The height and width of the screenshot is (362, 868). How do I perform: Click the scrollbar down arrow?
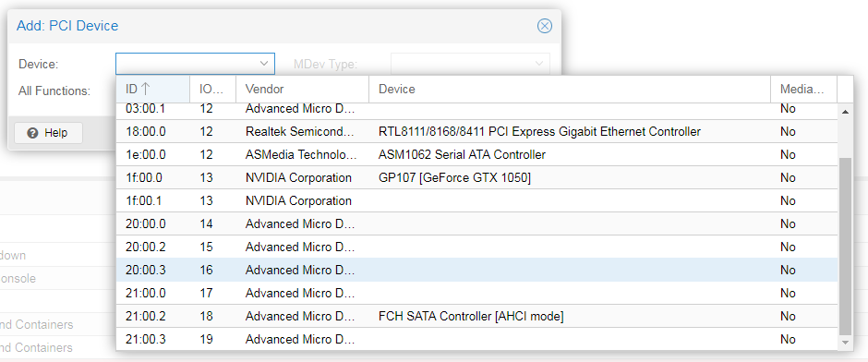pyautogui.click(x=845, y=344)
